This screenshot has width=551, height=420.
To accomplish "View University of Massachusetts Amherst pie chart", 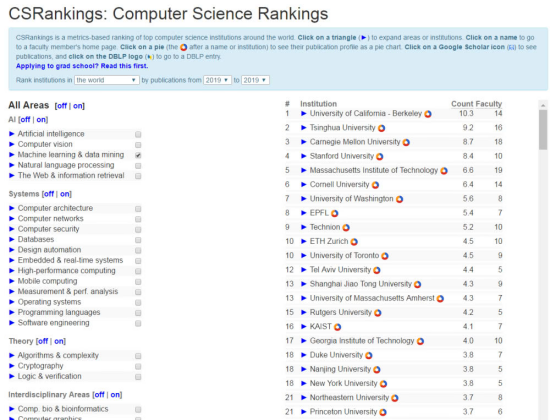I will 440,299.
